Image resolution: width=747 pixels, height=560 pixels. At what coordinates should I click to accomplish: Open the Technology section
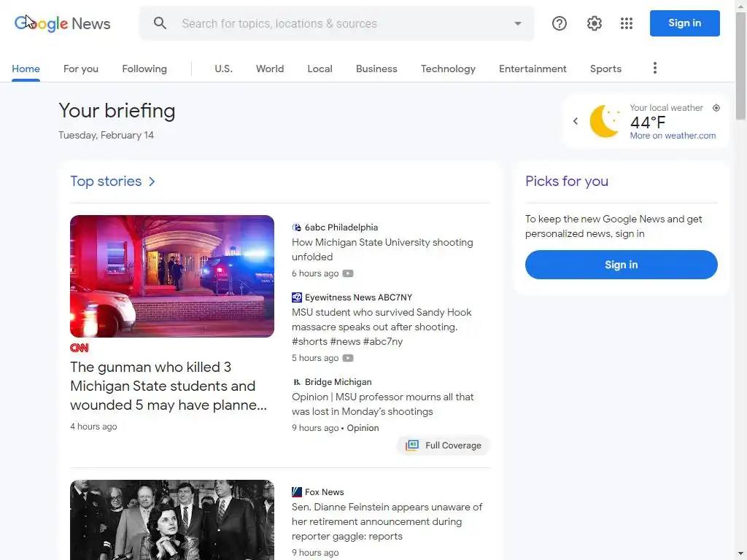[448, 69]
